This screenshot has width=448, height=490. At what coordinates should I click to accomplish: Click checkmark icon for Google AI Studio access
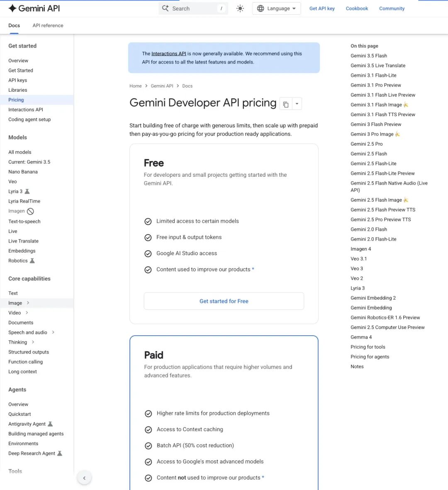click(x=148, y=254)
